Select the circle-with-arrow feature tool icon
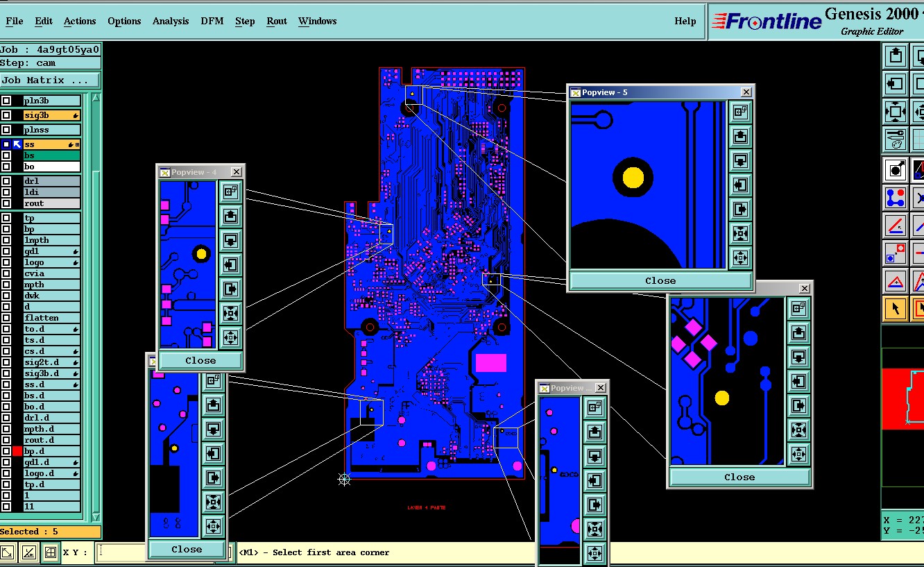 tap(896, 169)
